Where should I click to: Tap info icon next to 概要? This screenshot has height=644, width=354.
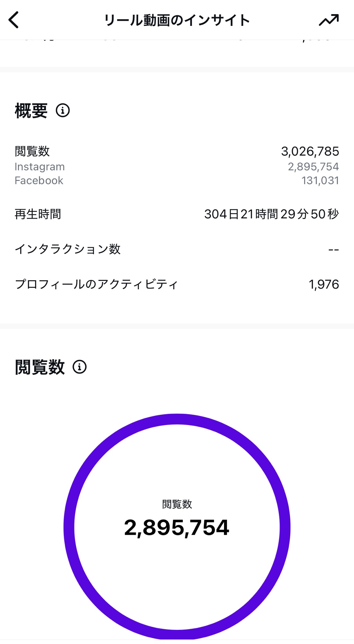[x=63, y=110]
